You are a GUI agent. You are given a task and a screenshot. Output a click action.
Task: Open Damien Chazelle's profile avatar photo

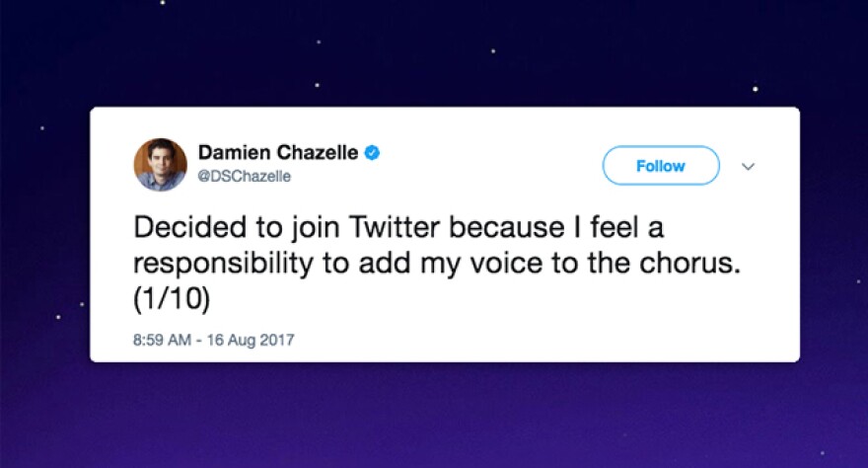160,164
